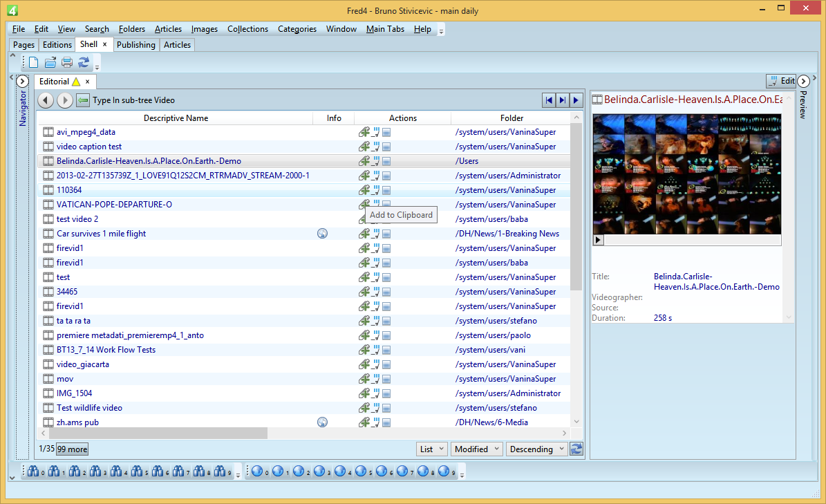The height and width of the screenshot is (504, 826).
Task: Expand the Navigator side panel arrow
Action: pos(22,82)
